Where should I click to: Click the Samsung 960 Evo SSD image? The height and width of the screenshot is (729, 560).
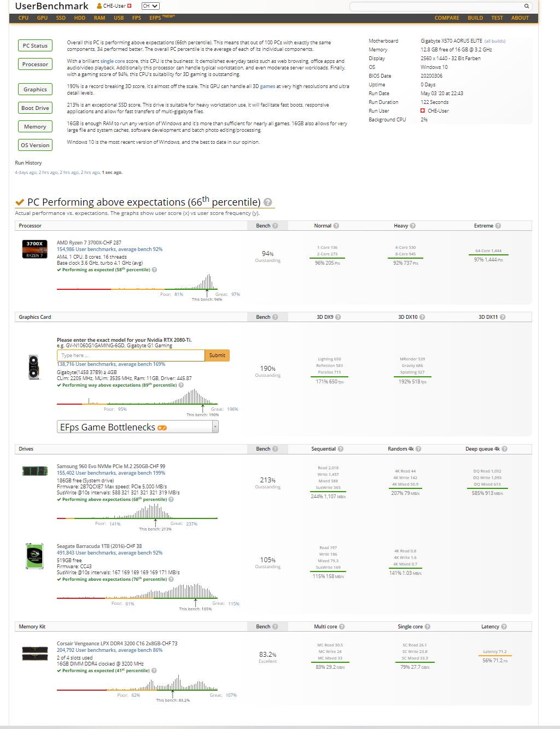click(35, 471)
